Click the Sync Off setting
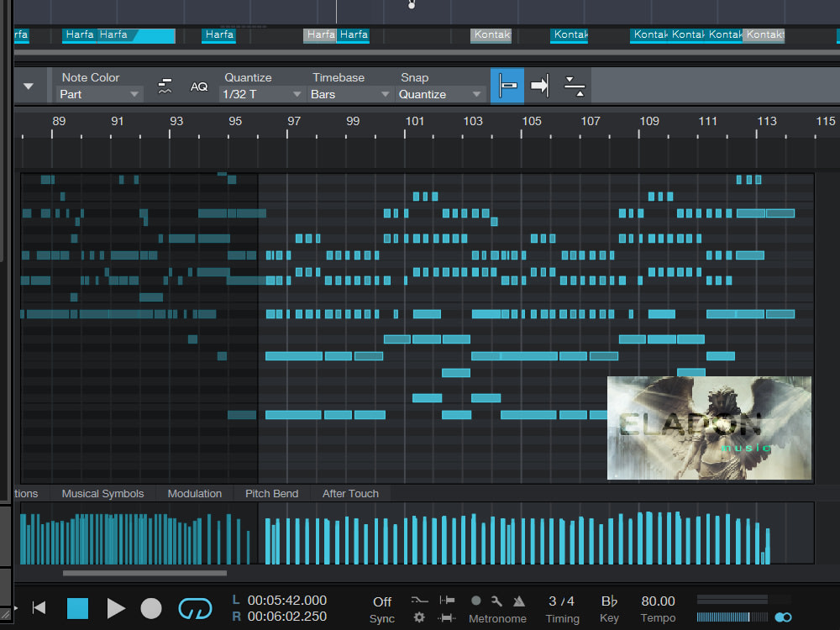Image resolution: width=840 pixels, height=630 pixels. click(382, 601)
